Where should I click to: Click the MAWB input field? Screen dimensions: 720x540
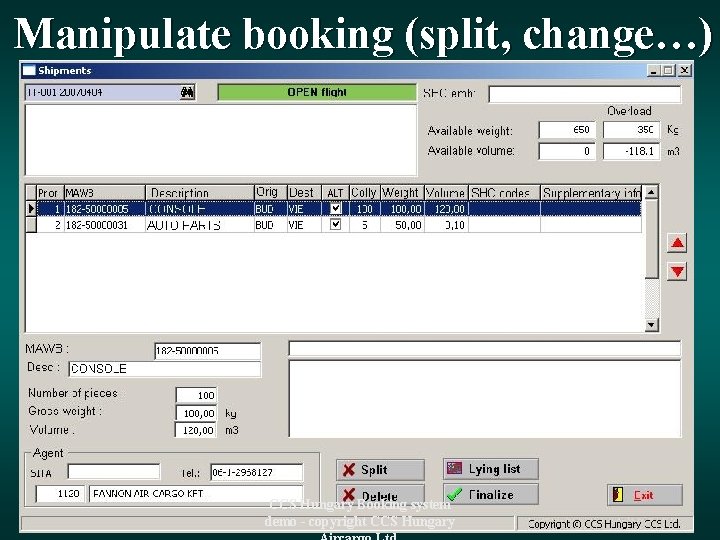(x=208, y=351)
